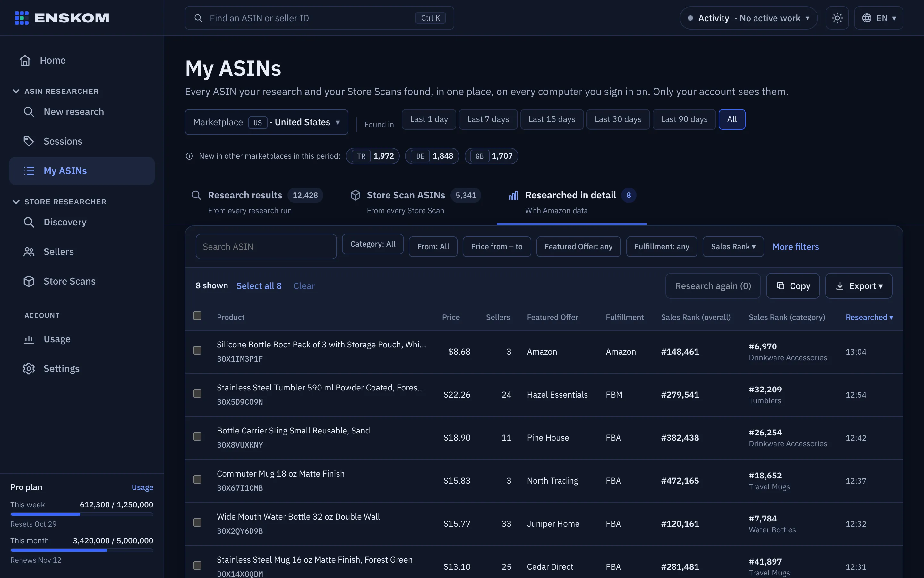Switch to the Research results tab
This screenshot has width=924, height=578.
[257, 202]
